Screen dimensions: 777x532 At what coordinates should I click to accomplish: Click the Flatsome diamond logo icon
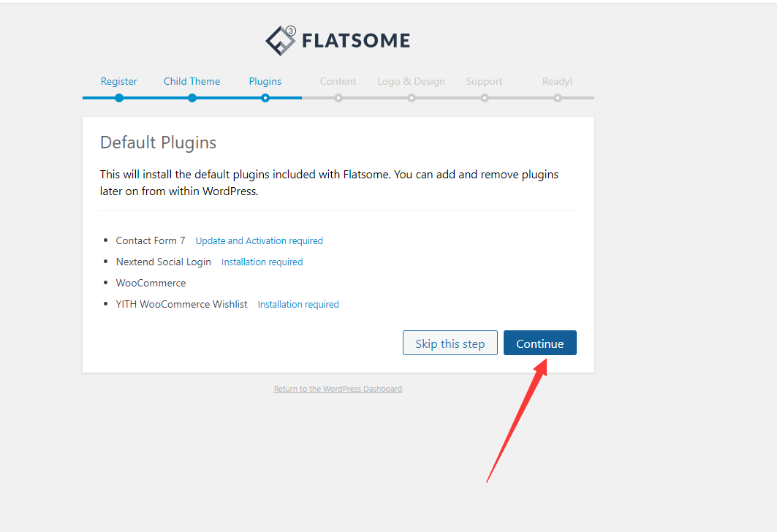pos(281,41)
